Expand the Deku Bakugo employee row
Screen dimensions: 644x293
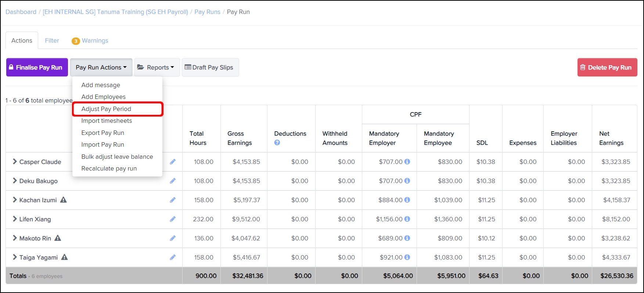pos(15,181)
